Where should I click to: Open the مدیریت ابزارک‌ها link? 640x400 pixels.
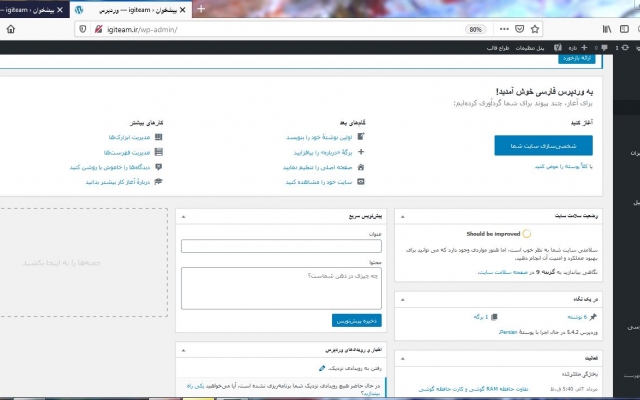(129, 137)
